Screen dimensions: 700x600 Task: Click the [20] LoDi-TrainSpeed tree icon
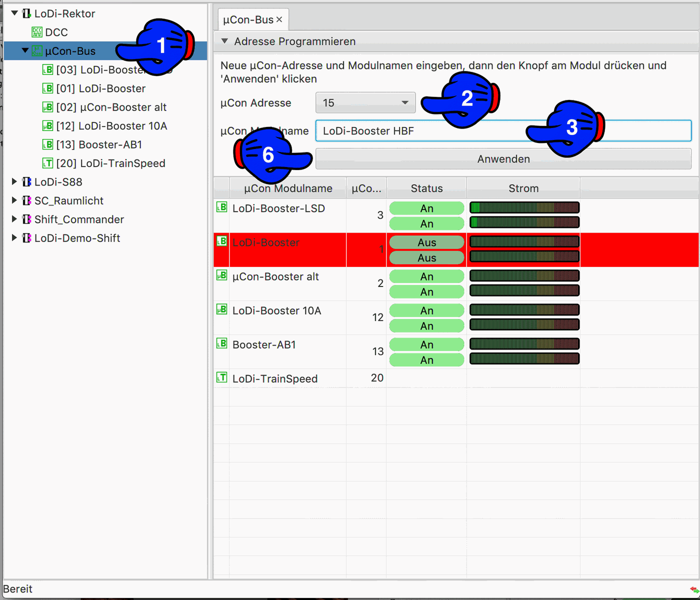pos(47,163)
